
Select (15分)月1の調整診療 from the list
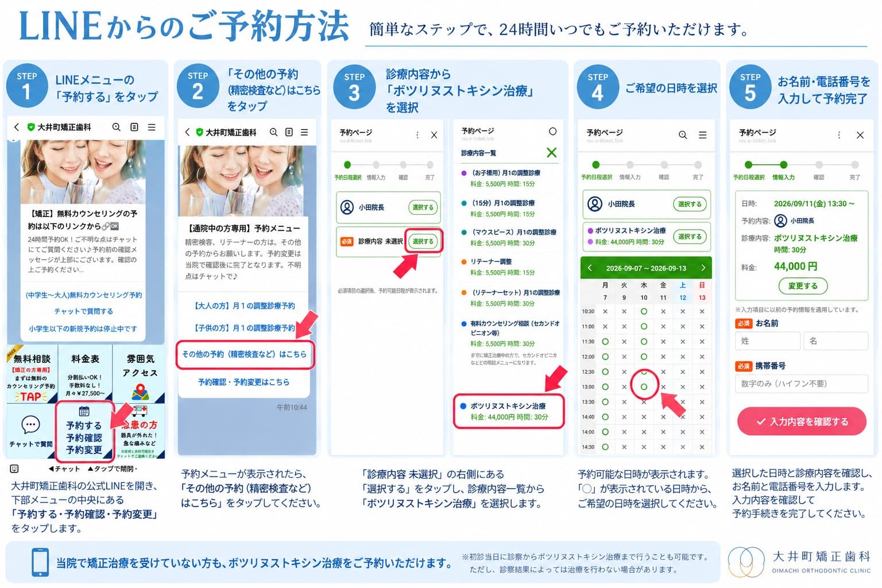click(x=506, y=208)
